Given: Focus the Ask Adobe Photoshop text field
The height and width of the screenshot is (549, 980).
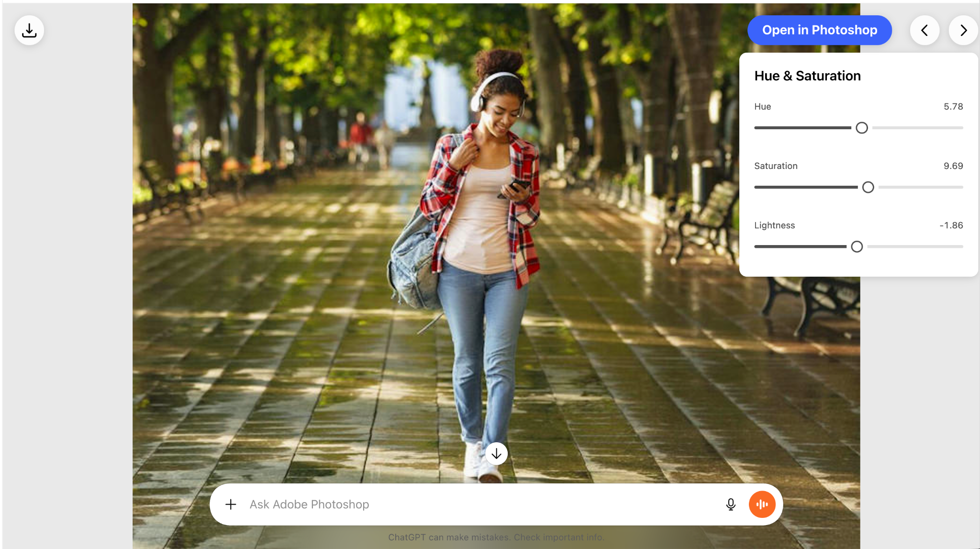Looking at the screenshot, I should point(479,504).
